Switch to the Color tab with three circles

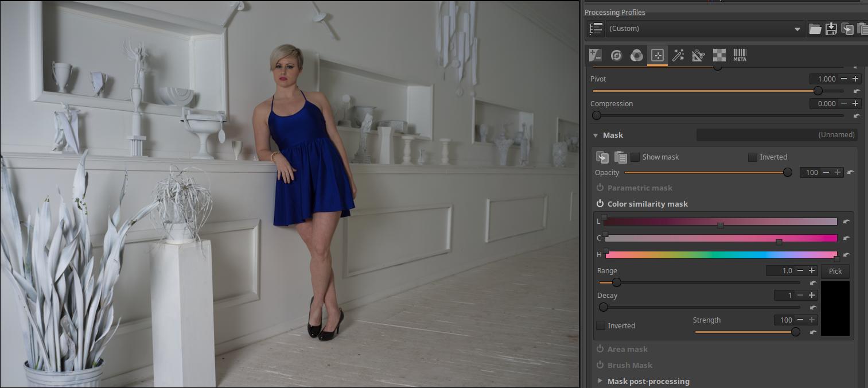tap(637, 56)
